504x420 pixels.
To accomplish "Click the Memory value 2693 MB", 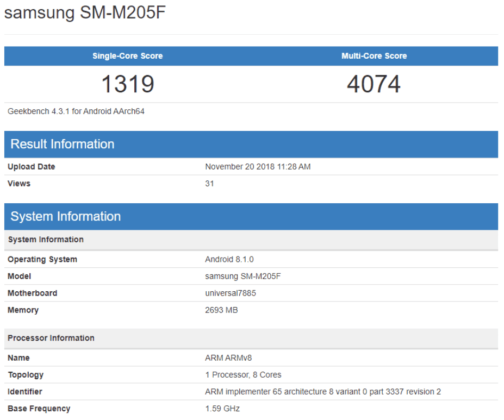I will 219,310.
